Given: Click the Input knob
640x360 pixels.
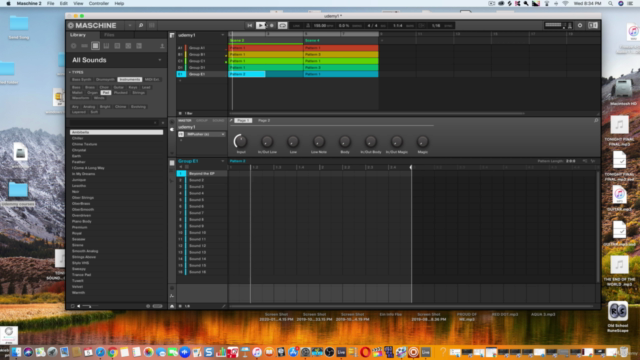Looking at the screenshot, I should coord(240,141).
